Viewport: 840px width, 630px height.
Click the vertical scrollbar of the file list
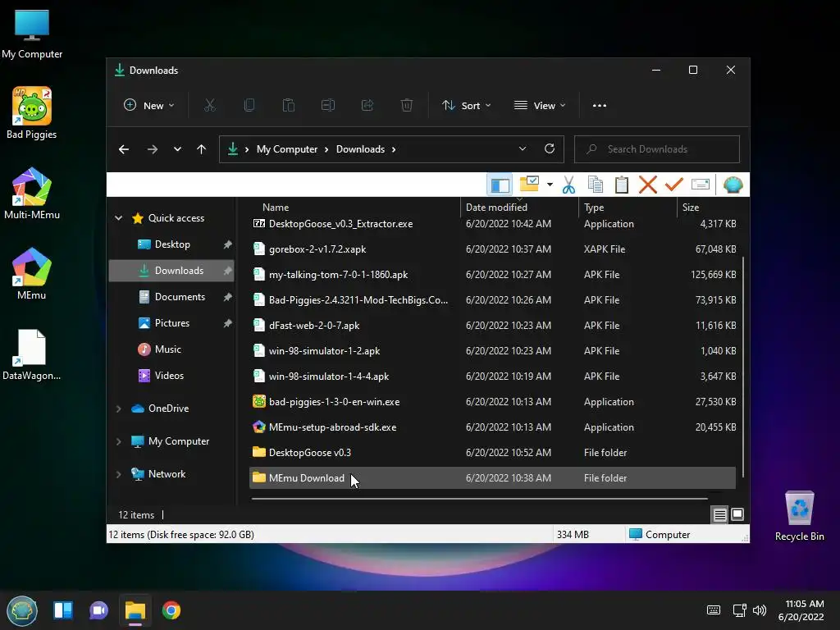click(742, 367)
